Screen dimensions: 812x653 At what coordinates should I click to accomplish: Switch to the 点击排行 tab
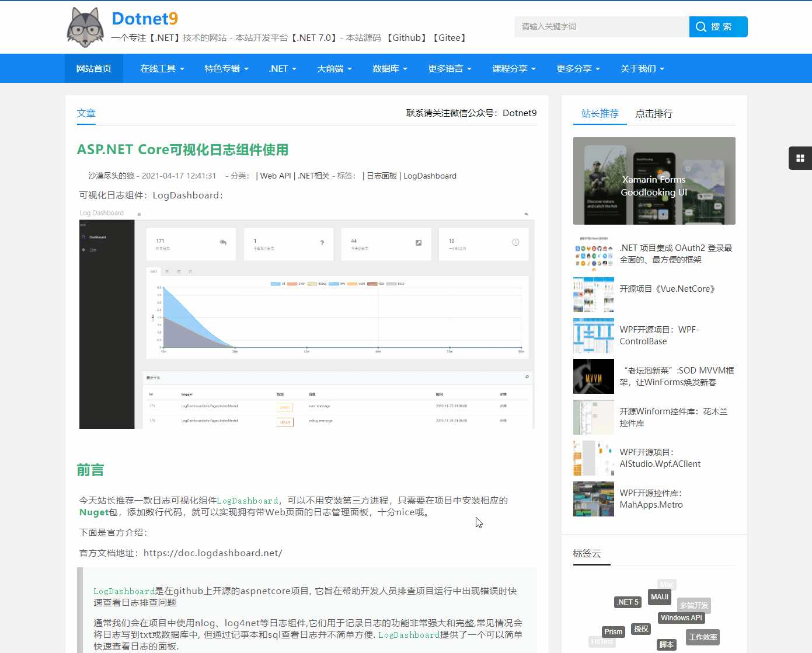tap(653, 114)
